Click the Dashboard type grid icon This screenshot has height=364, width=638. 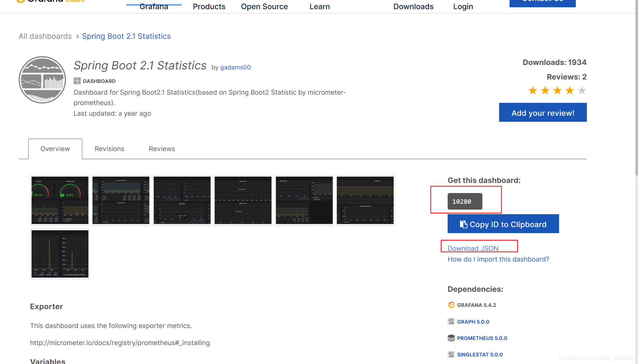[x=77, y=81]
